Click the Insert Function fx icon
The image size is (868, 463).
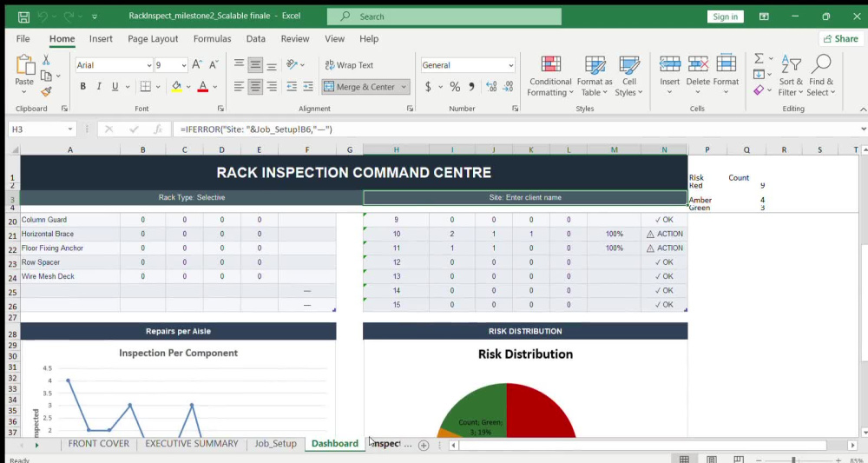coord(159,129)
